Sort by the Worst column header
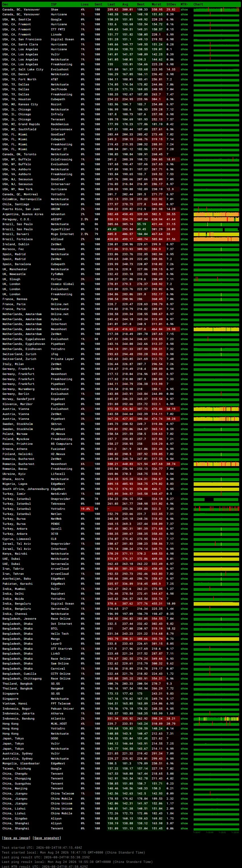This screenshot has width=242, height=868. click(157, 4)
